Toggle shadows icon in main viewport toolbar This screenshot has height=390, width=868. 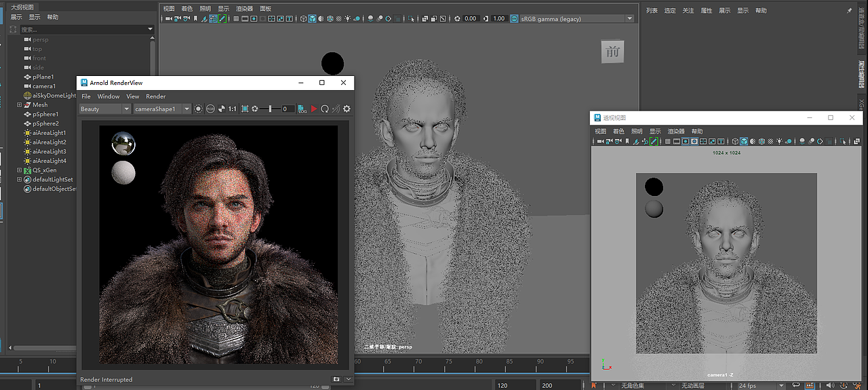357,18
